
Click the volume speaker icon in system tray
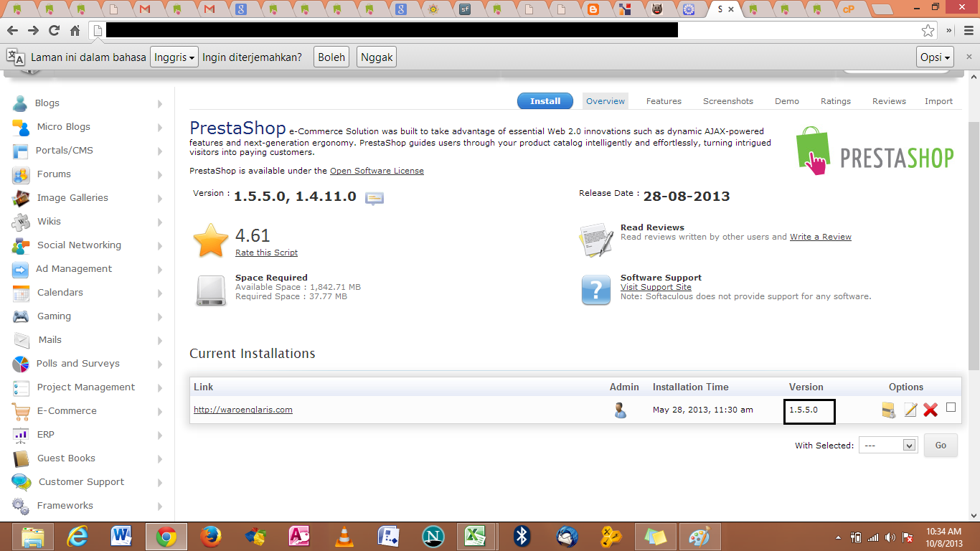(x=890, y=537)
